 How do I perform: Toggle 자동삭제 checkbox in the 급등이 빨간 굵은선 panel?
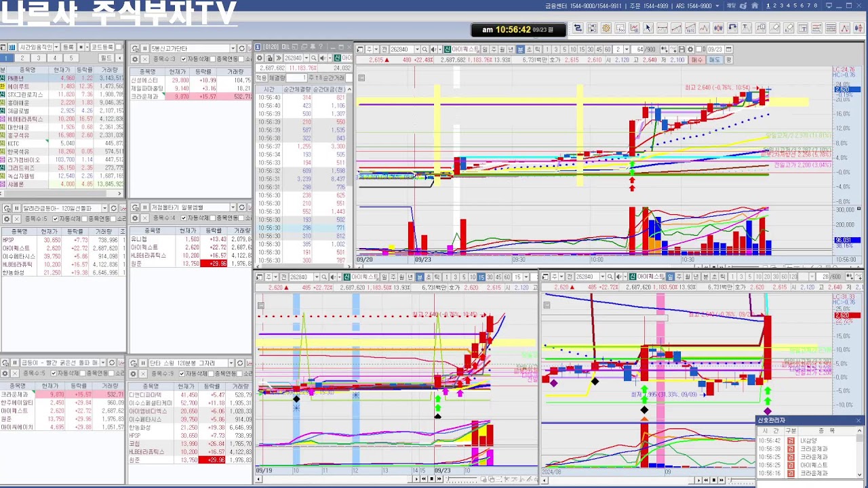pos(54,374)
